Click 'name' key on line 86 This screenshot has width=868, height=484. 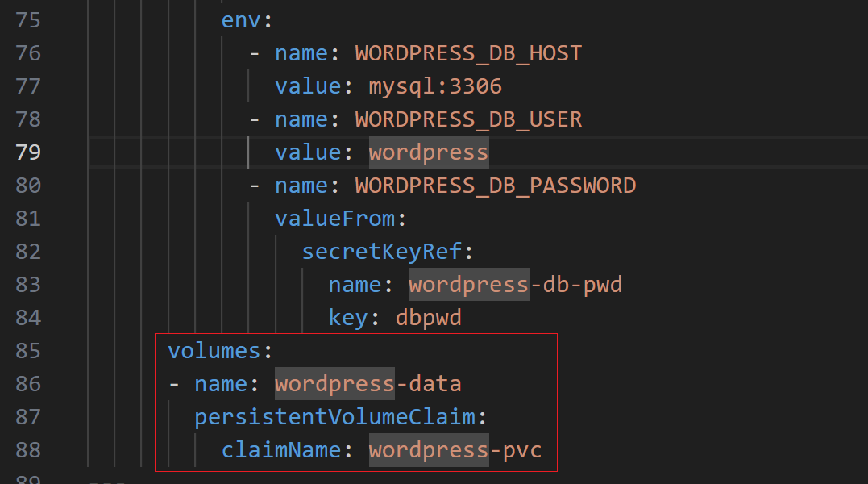221,384
